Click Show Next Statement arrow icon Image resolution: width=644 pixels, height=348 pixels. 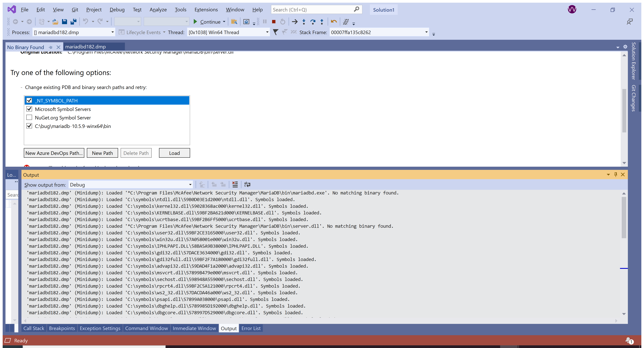point(295,22)
